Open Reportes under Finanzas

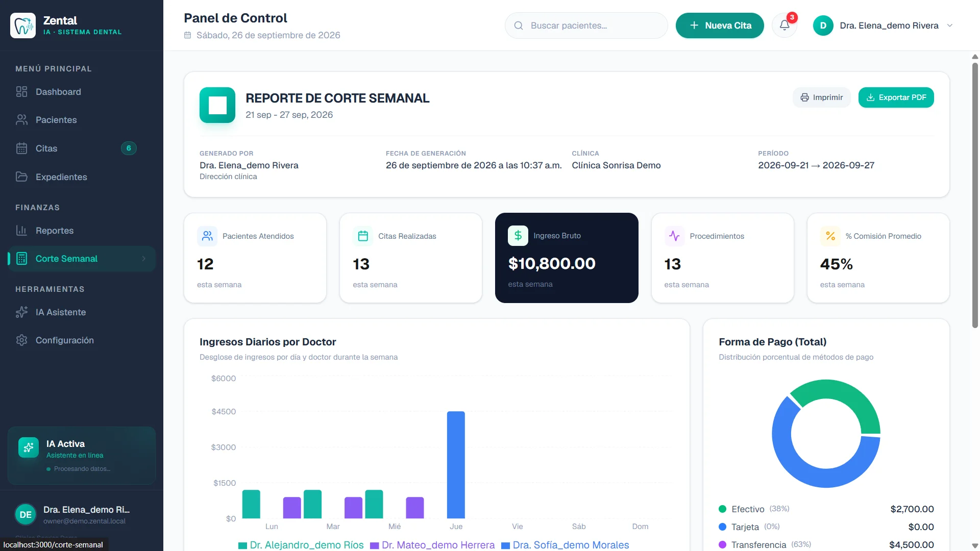click(x=82, y=231)
